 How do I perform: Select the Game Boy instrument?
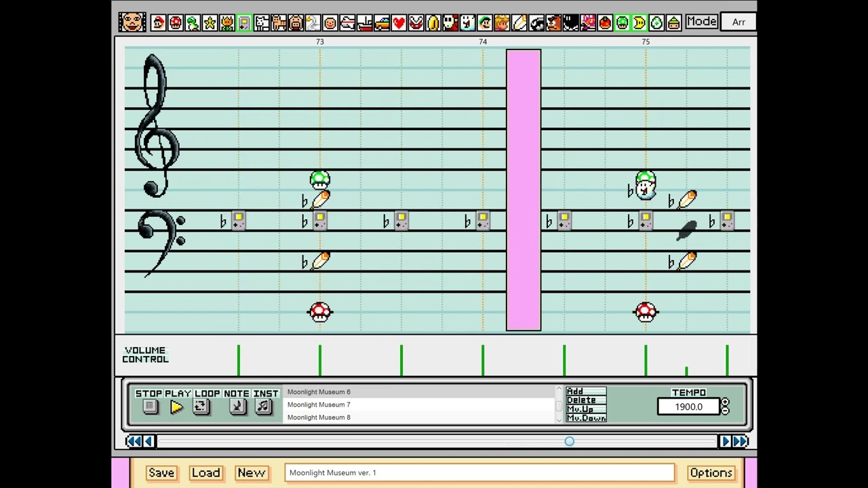point(244,23)
